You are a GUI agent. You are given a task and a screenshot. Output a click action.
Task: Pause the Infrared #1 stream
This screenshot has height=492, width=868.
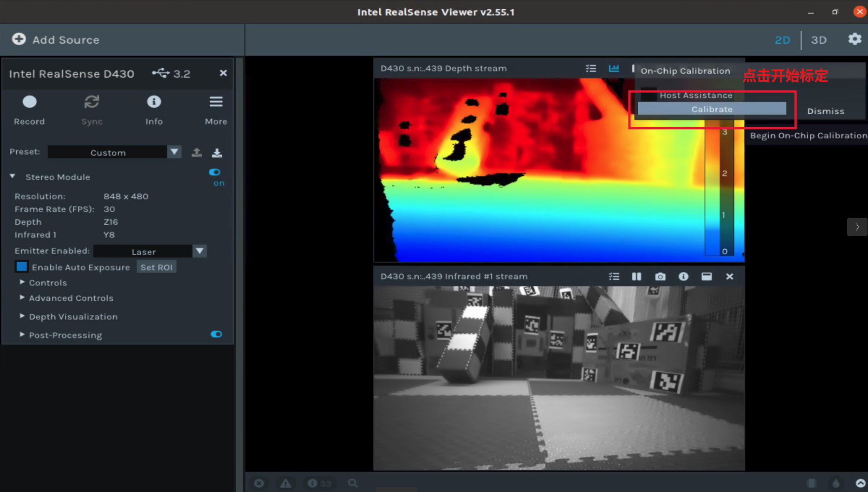[x=636, y=277]
